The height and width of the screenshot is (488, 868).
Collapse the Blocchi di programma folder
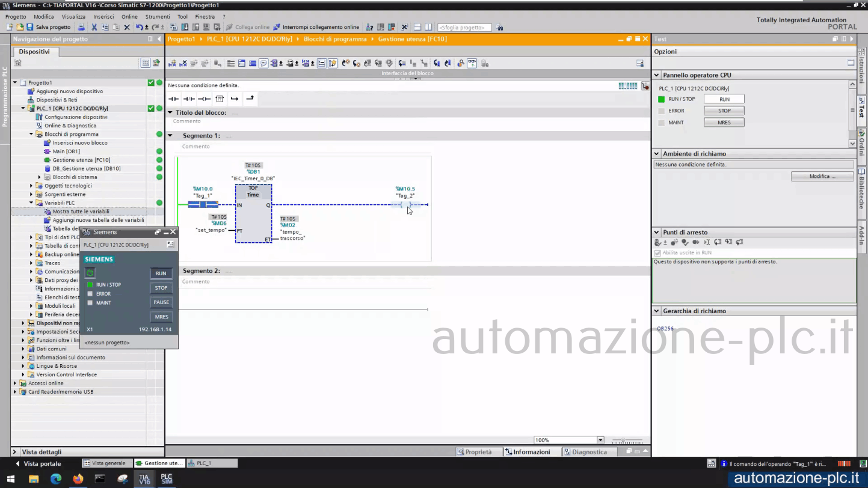tap(31, 135)
